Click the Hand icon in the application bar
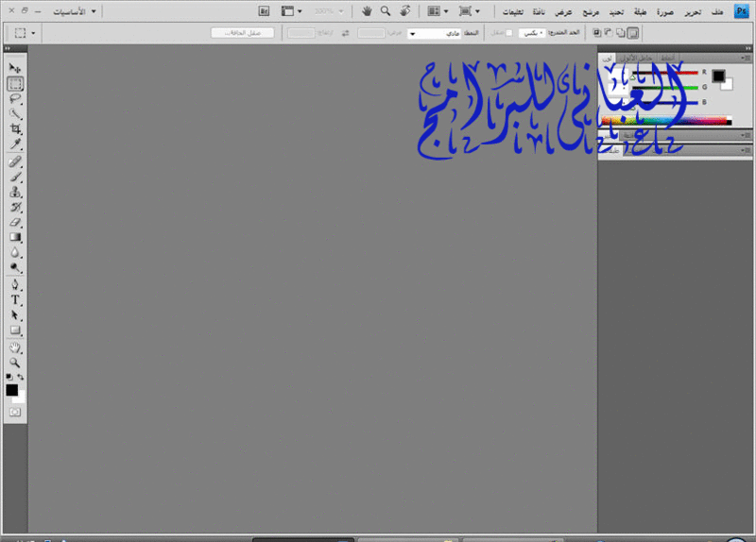Screen dimensions: 756x542 [x=367, y=11]
